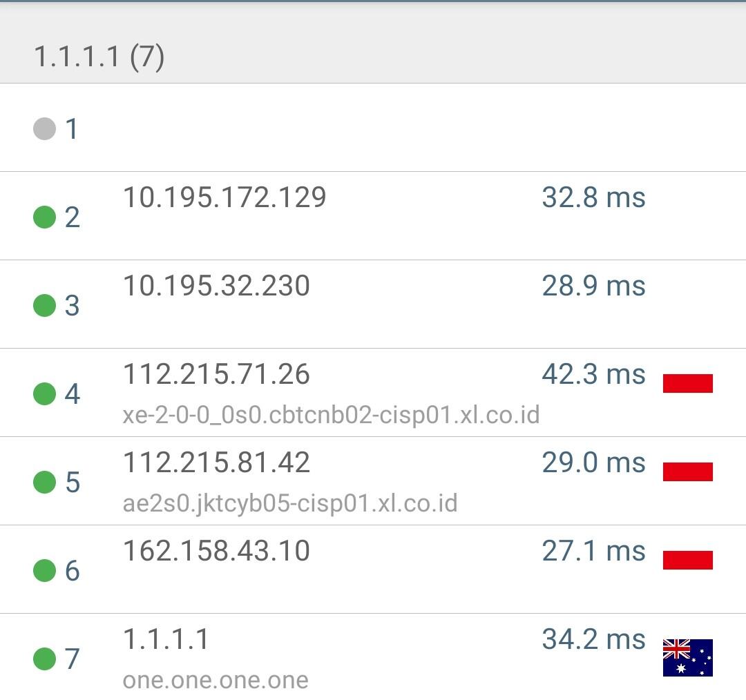Click hostname xe-2-0-0_0s0.cbtcnb02-cisp01.xl.co.id
This screenshot has width=746, height=700.
pos(331,415)
